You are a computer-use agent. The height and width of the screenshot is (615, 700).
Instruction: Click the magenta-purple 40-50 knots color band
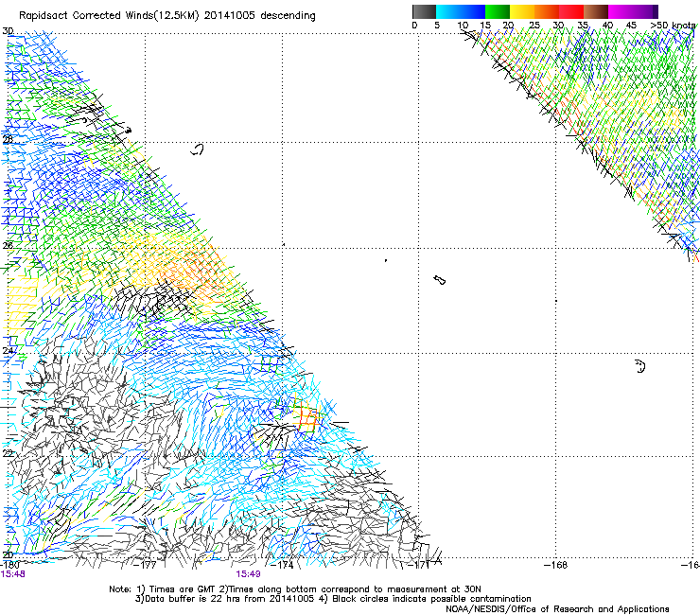(633, 11)
